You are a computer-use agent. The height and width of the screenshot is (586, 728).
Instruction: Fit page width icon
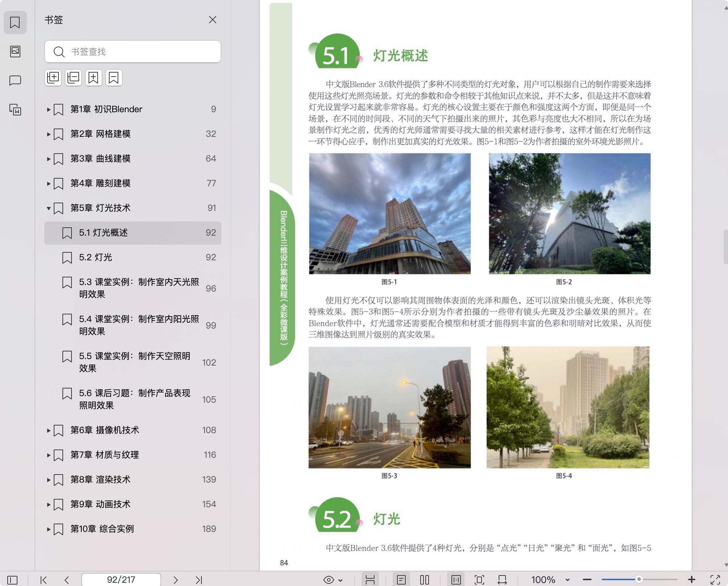click(x=502, y=580)
